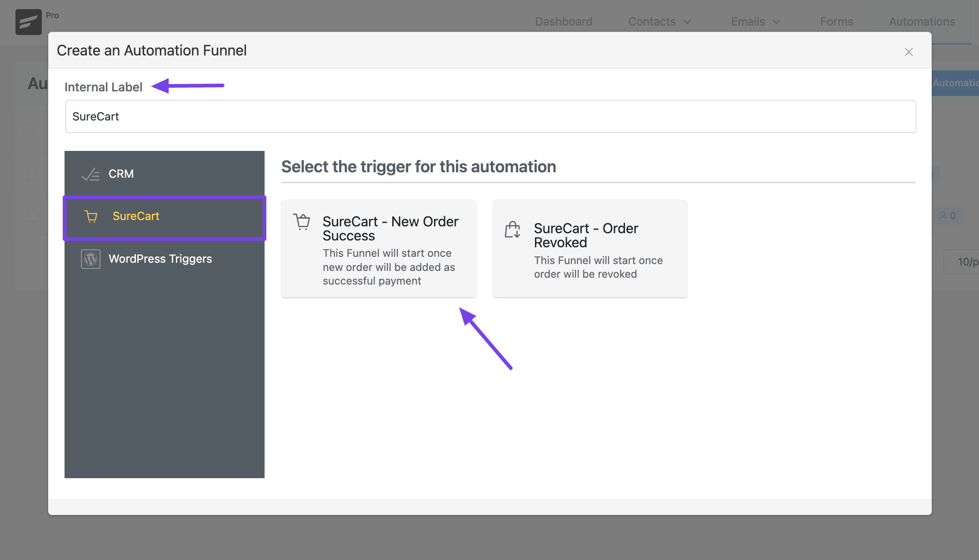Choose SureCart - New Order Success trigger
This screenshot has height=560, width=979.
[x=379, y=249]
